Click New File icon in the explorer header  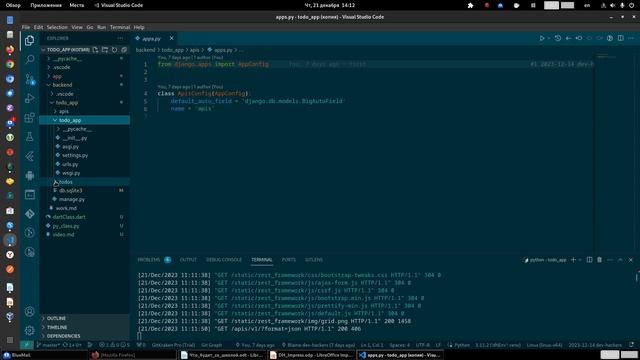pyautogui.click(x=95, y=50)
